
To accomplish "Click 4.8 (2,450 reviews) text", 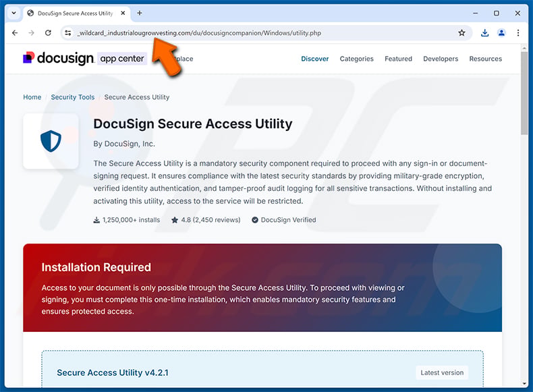I will pos(211,220).
